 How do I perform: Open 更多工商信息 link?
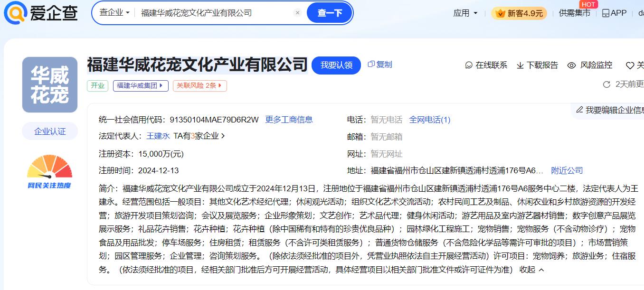289,120
